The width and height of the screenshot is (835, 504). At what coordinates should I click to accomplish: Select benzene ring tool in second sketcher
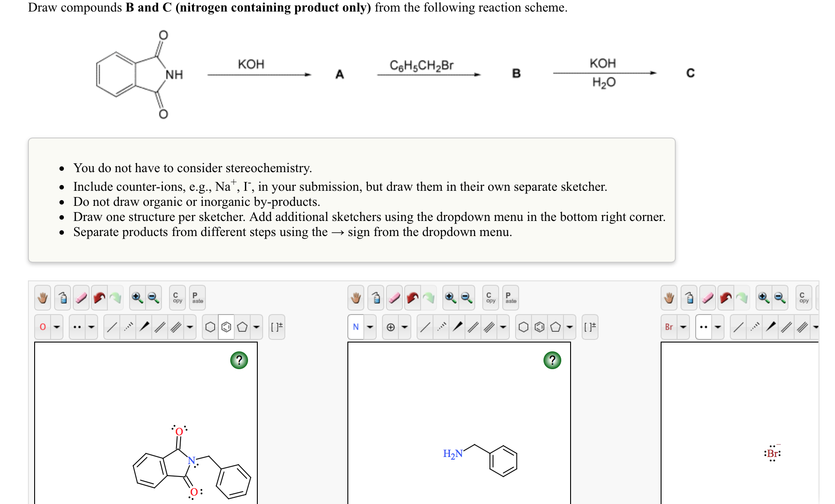(x=540, y=327)
